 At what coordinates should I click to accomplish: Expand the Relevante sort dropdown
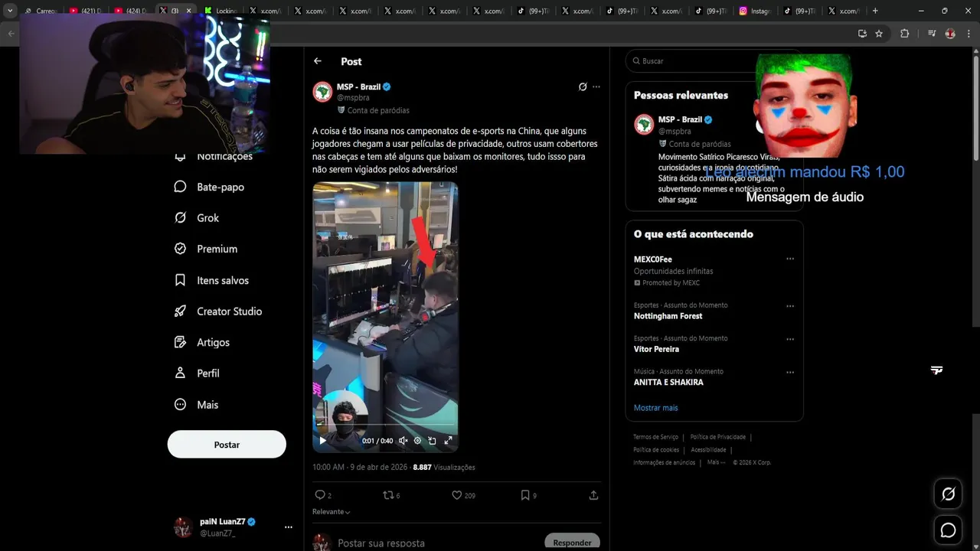[x=332, y=512]
